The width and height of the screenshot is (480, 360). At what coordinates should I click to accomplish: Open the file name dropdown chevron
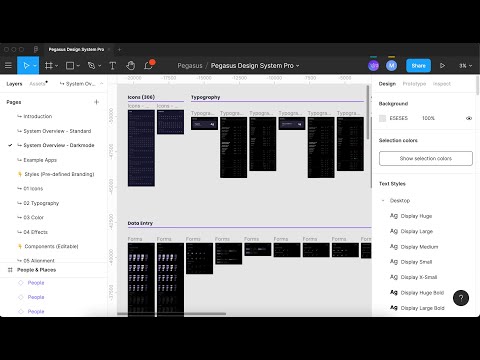coord(298,66)
